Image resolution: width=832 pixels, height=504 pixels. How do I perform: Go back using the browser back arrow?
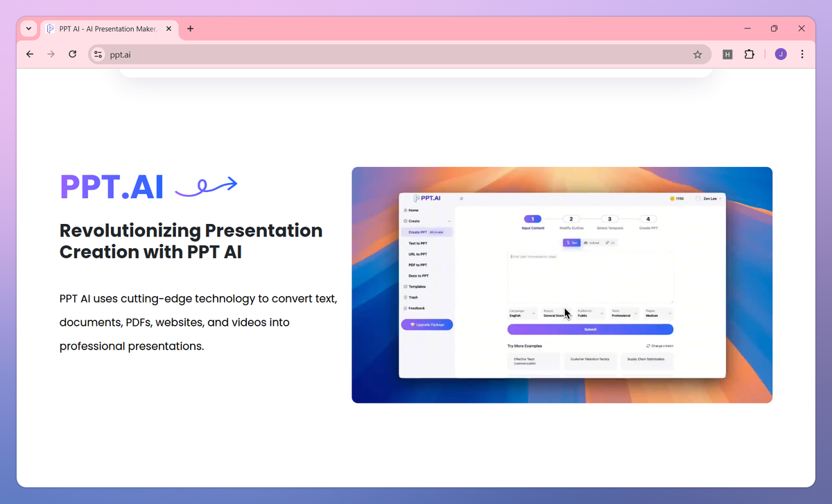click(x=30, y=54)
